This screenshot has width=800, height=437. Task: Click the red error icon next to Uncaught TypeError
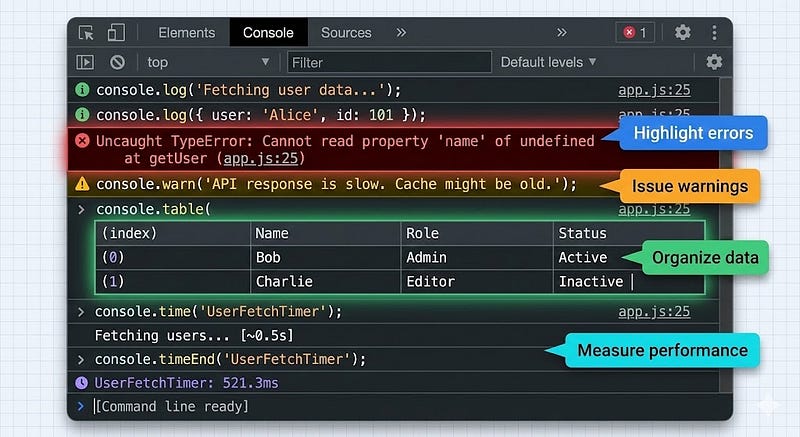coord(82,140)
